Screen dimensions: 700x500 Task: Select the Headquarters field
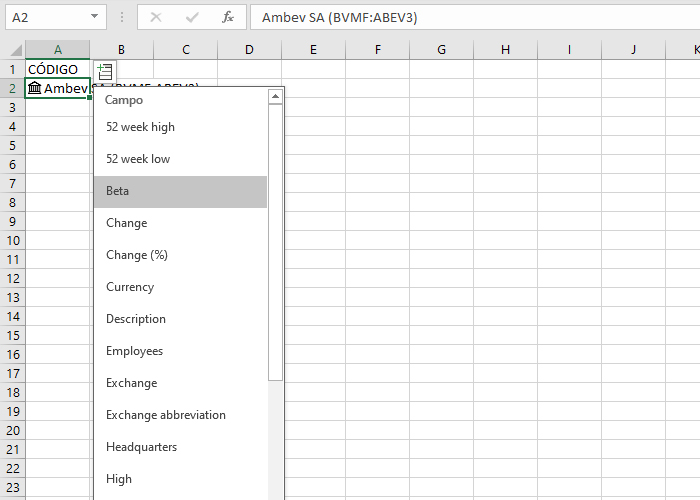tap(180, 447)
